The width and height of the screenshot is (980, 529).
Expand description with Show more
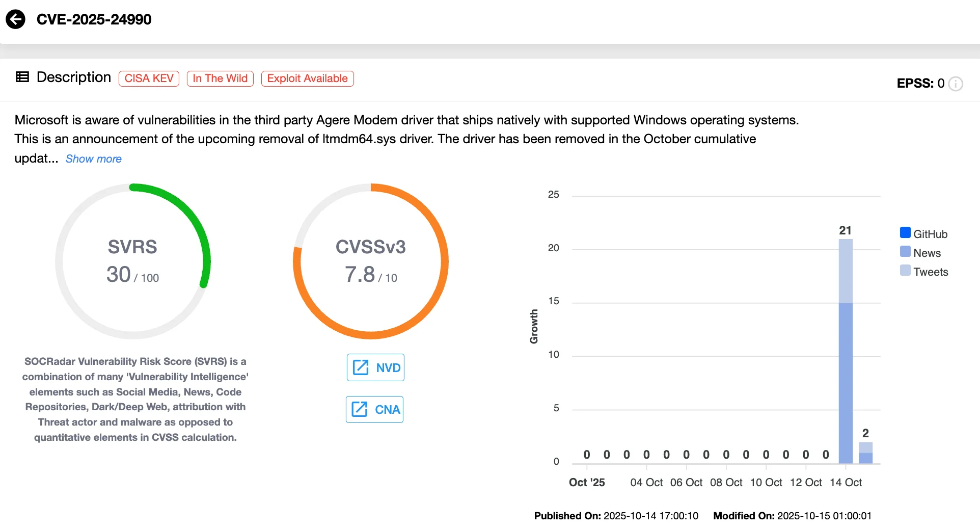pyautogui.click(x=93, y=159)
